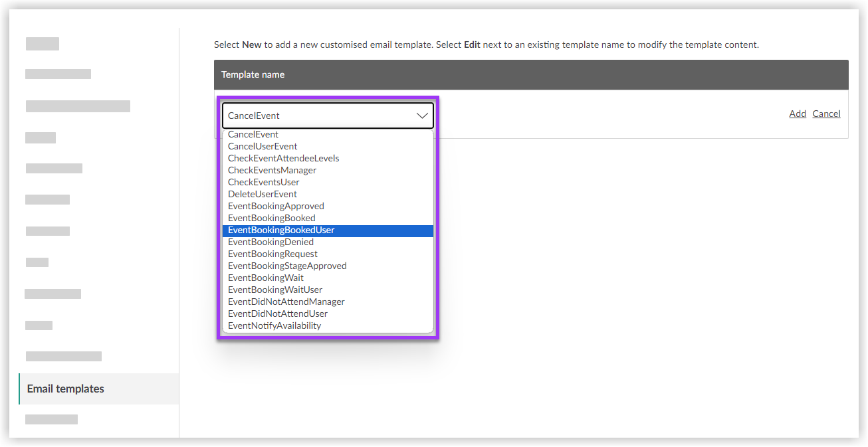Pick the EventBookingRequest template
The image size is (868, 447).
(x=272, y=254)
